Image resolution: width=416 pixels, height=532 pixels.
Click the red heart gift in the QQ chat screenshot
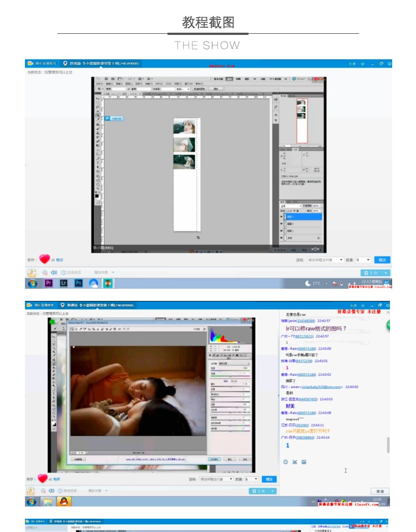pyautogui.click(x=43, y=478)
